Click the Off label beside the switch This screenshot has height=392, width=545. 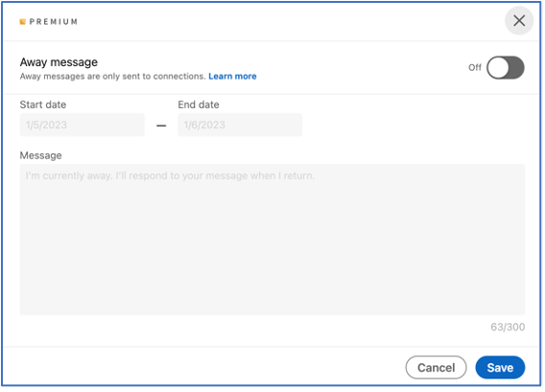point(475,67)
